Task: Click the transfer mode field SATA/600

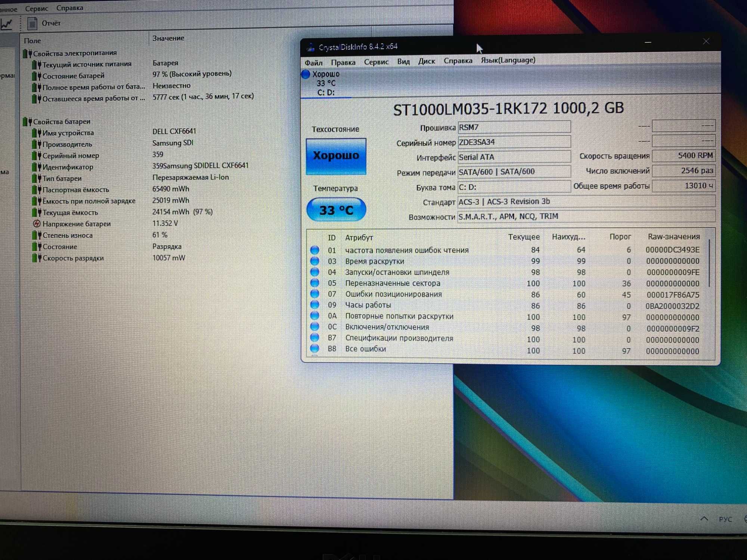Action: click(x=514, y=172)
